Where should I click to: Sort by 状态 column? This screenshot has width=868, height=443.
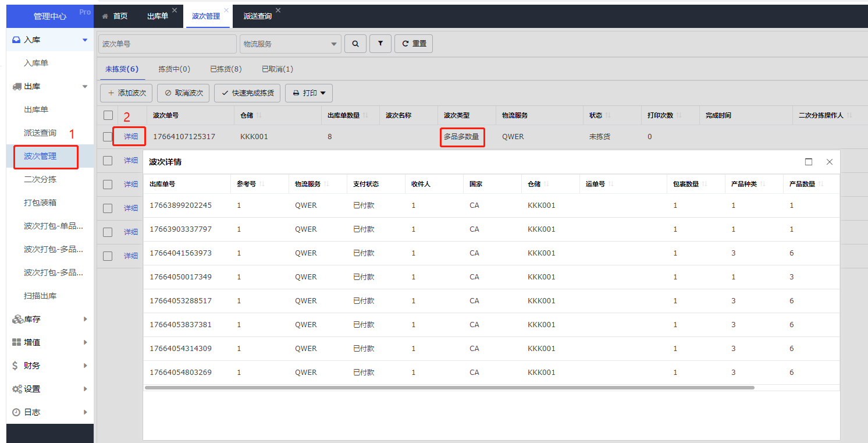click(x=608, y=115)
